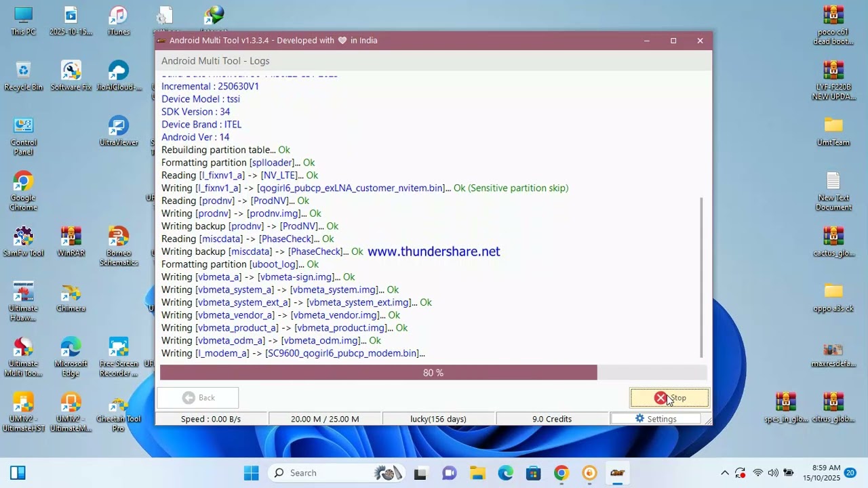Screen dimensions: 868x488
Task: Select UltraViewer desktop shortcut
Action: [x=119, y=131]
